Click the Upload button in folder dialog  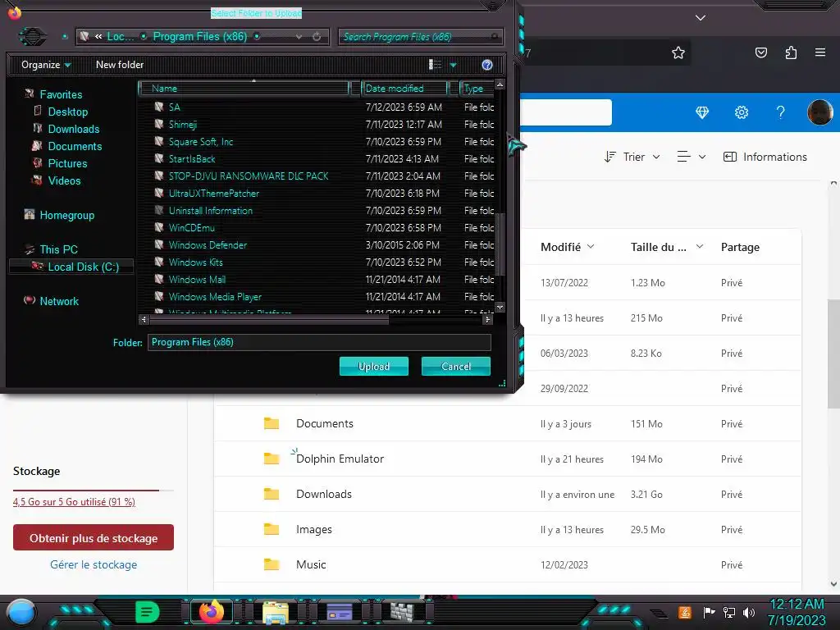click(x=374, y=367)
